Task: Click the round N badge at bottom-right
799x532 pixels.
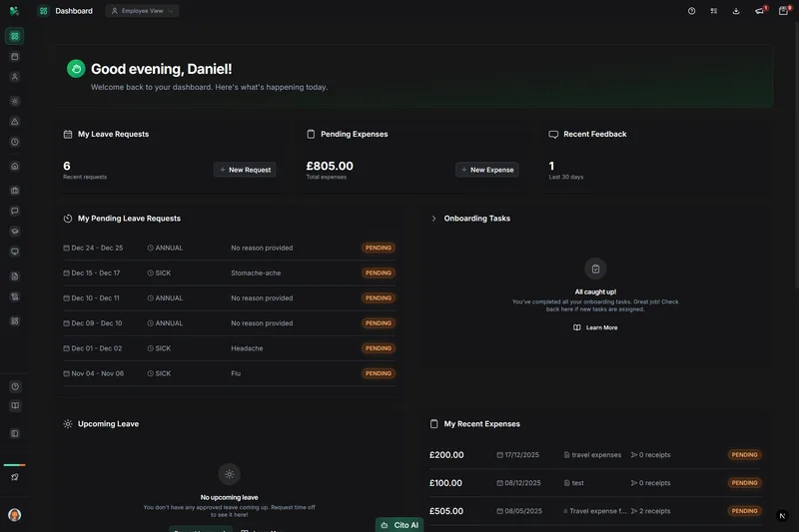Action: pos(782,516)
